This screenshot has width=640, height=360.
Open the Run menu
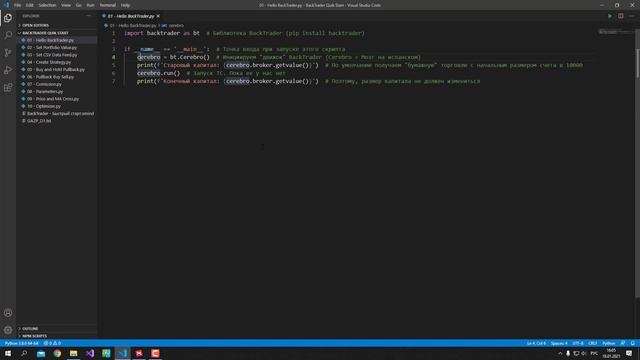pyautogui.click(x=90, y=5)
